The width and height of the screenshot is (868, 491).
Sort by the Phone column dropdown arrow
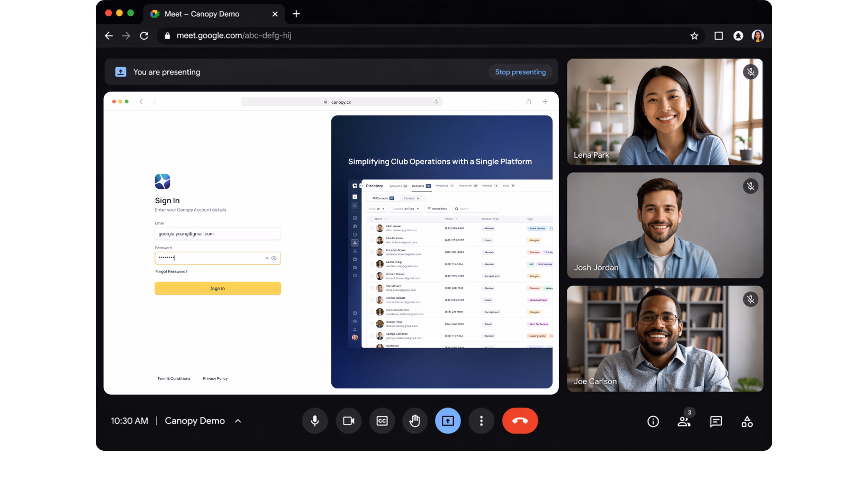(x=456, y=219)
